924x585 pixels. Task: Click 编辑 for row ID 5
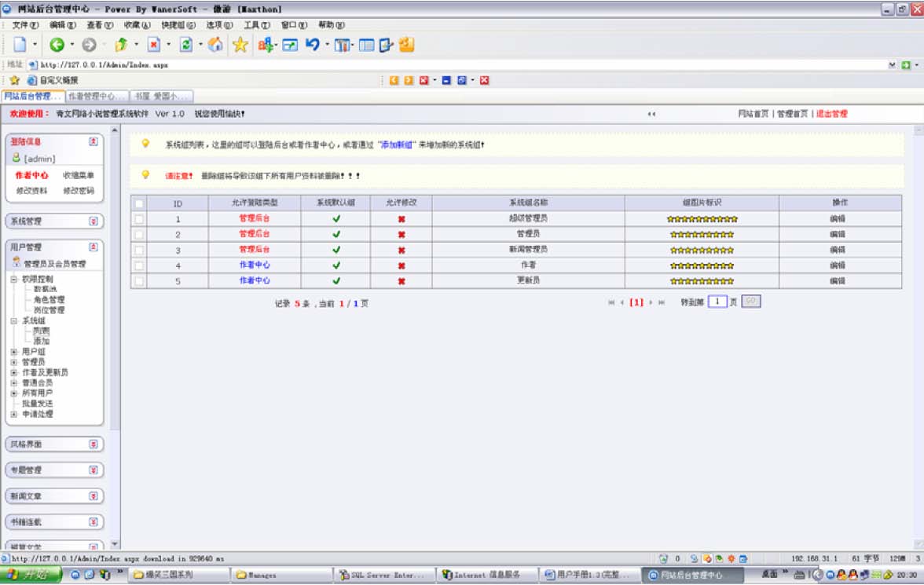click(x=838, y=281)
